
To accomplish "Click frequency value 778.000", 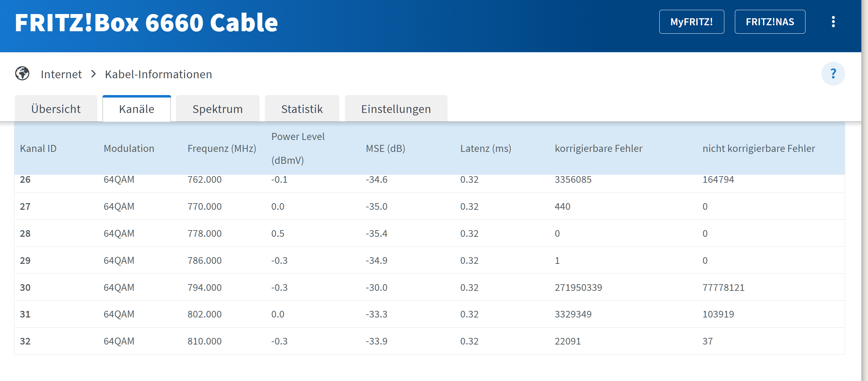I will [x=204, y=233].
